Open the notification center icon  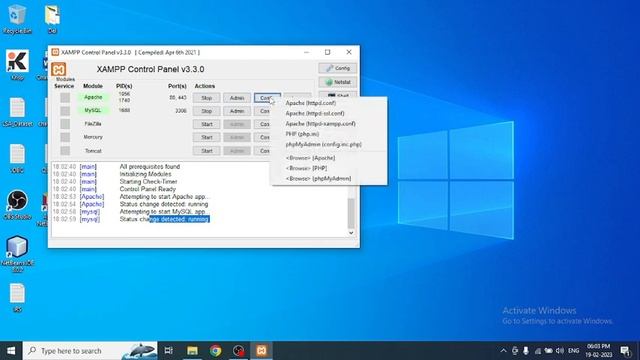(x=625, y=351)
